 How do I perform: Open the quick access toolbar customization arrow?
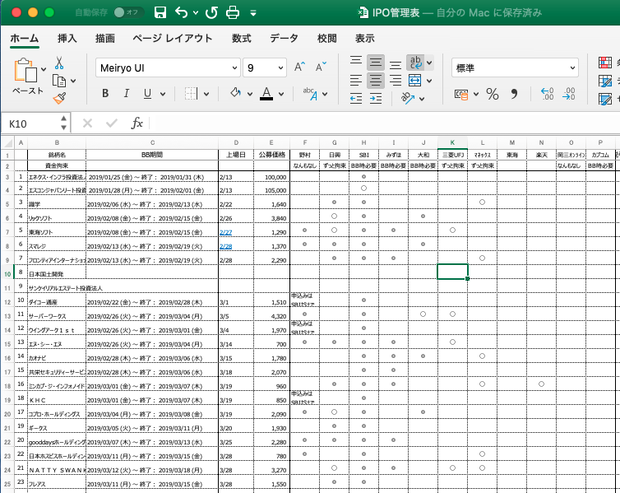(253, 13)
